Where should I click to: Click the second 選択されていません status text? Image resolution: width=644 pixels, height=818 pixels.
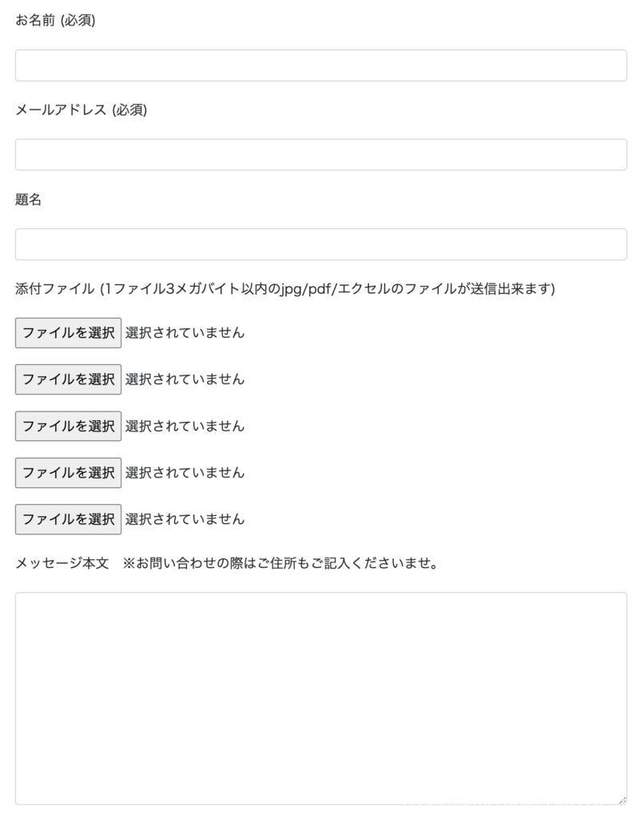click(185, 379)
